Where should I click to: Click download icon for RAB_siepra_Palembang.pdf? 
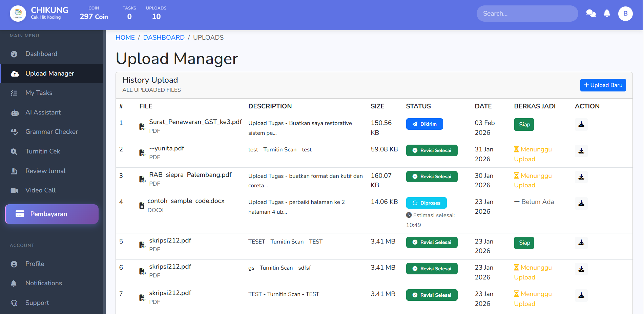tap(581, 177)
